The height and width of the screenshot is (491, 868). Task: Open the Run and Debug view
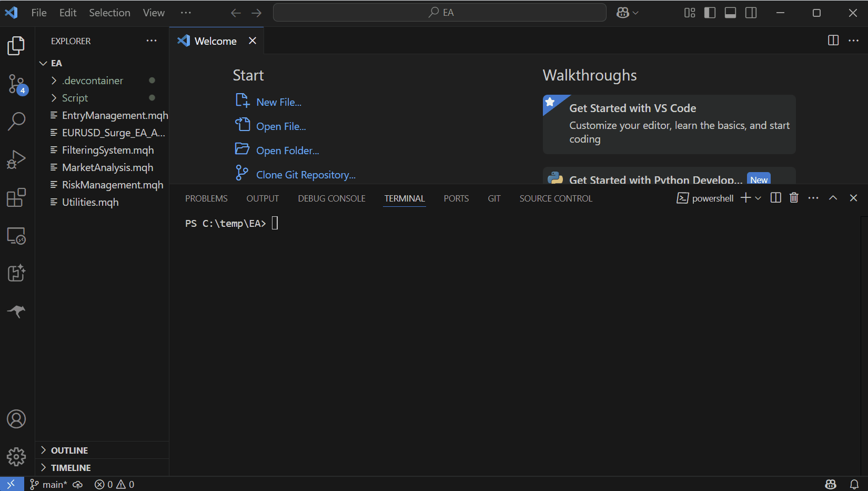[16, 159]
